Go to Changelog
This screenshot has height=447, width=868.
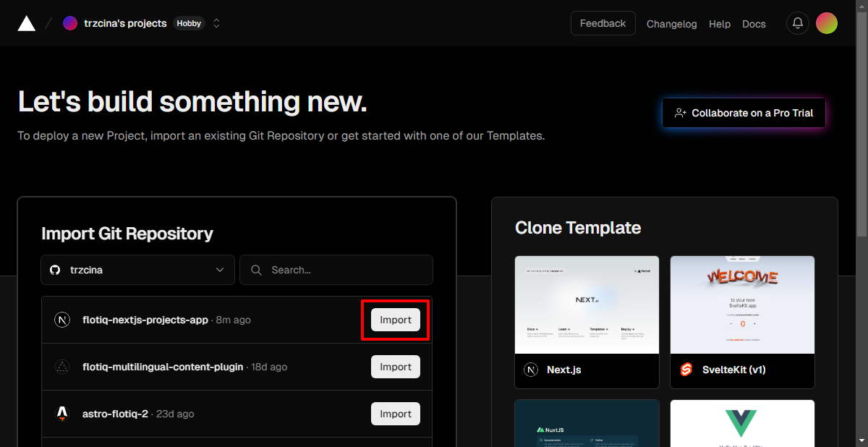pyautogui.click(x=672, y=24)
